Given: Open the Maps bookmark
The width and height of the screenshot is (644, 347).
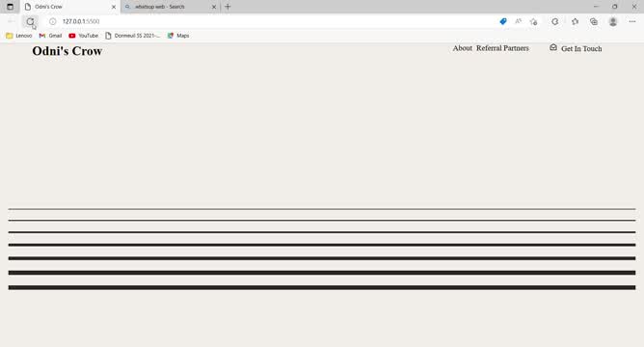Looking at the screenshot, I should click(x=178, y=36).
